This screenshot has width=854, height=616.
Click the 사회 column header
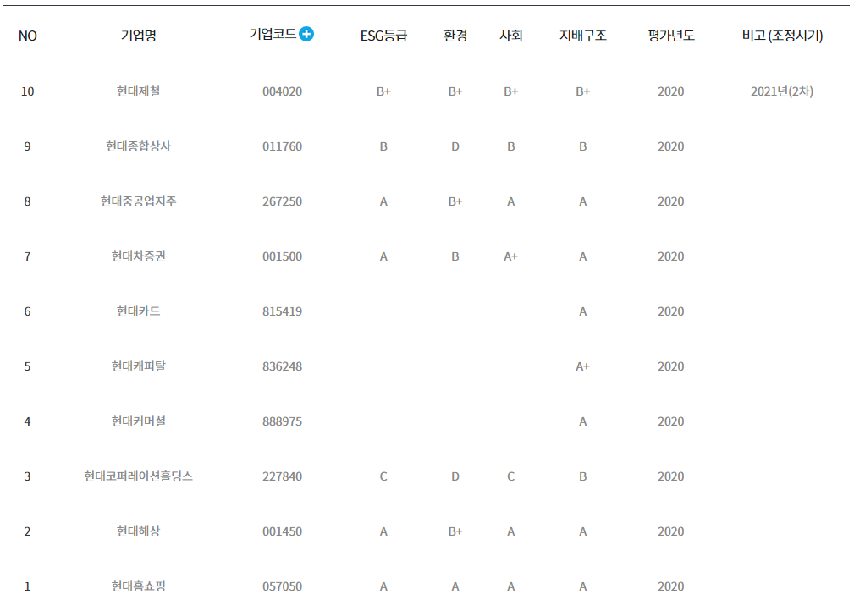click(511, 36)
